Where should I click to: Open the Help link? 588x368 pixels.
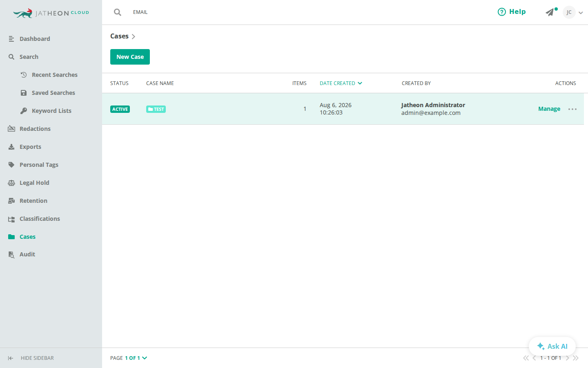point(512,12)
